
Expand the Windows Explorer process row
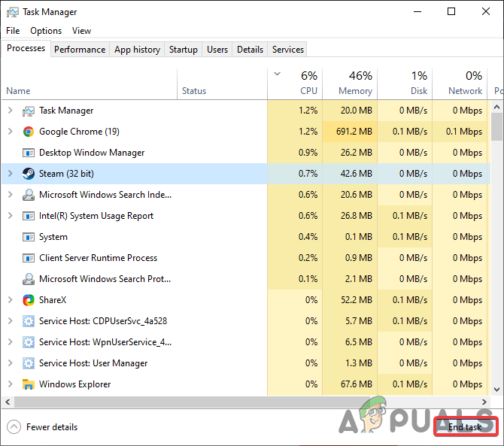point(11,384)
